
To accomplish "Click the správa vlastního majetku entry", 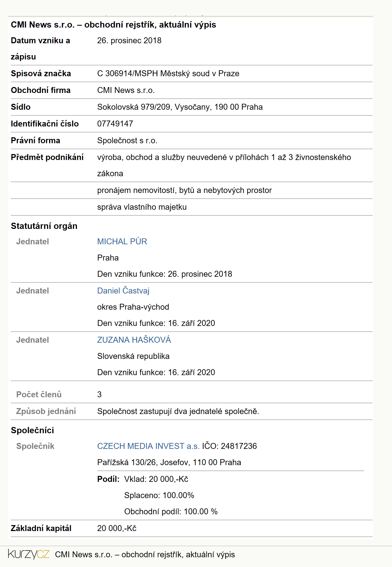I will (142, 207).
